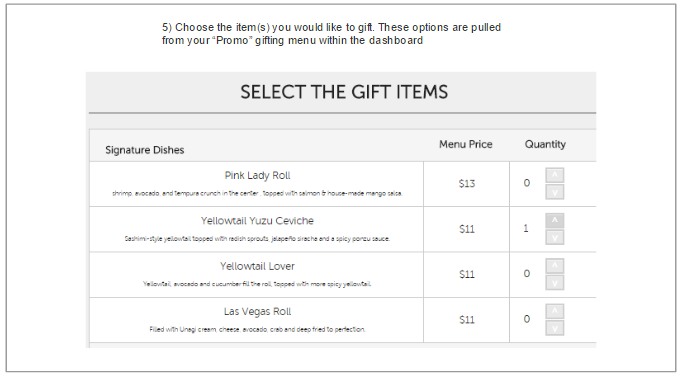682x377 pixels.
Task: Click the Select The Gift Items heading
Action: pyautogui.click(x=344, y=92)
